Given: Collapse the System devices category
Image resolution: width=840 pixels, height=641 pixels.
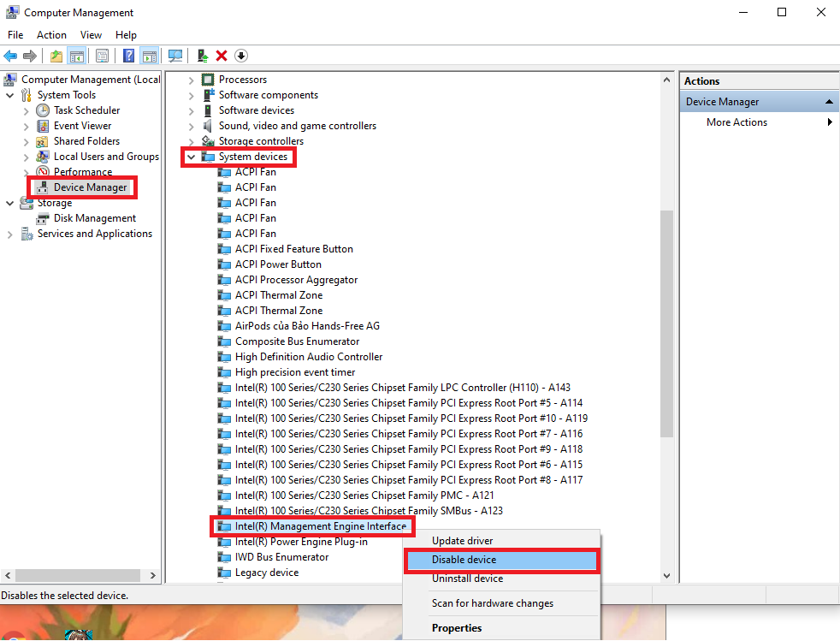Looking at the screenshot, I should (192, 157).
